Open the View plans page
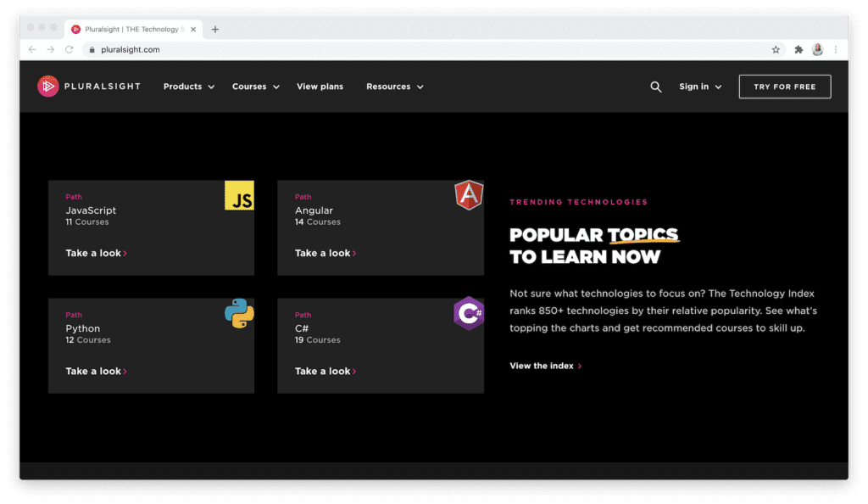Image resolution: width=868 pixels, height=504 pixels. coord(320,87)
